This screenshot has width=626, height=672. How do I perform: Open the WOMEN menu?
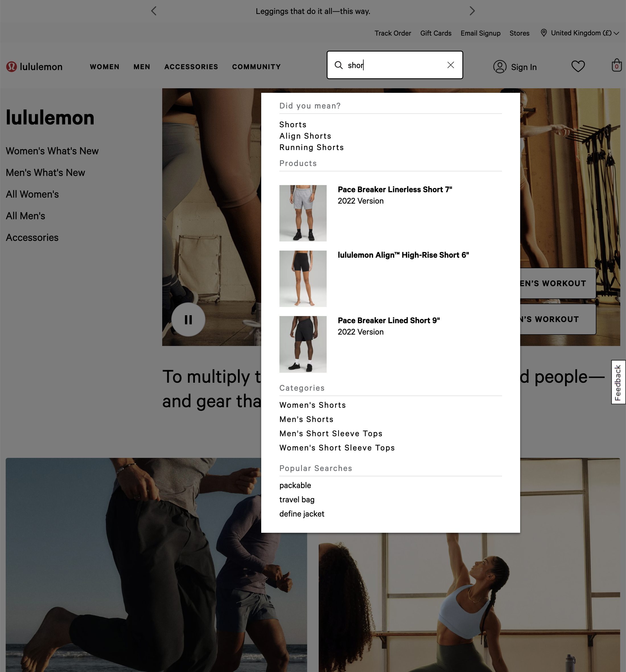click(x=104, y=67)
